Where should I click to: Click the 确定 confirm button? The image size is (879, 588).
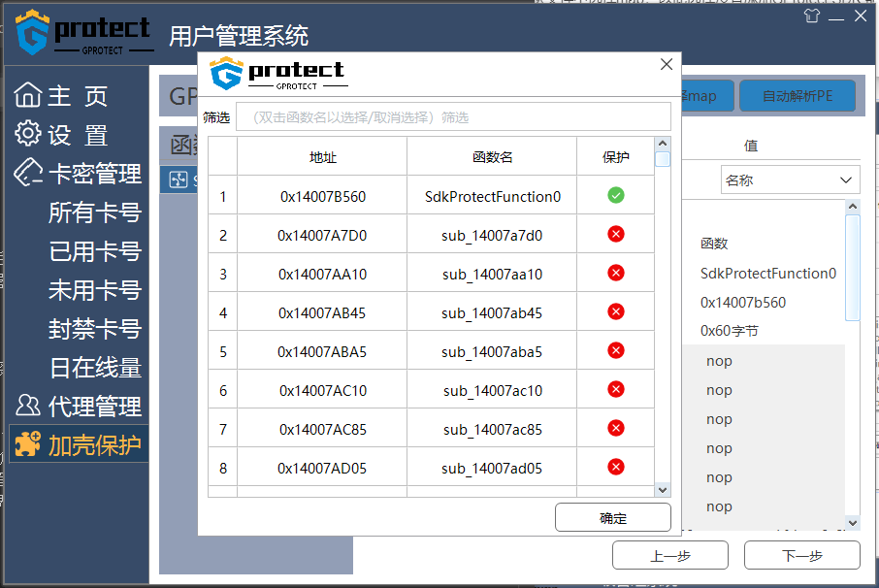click(613, 517)
